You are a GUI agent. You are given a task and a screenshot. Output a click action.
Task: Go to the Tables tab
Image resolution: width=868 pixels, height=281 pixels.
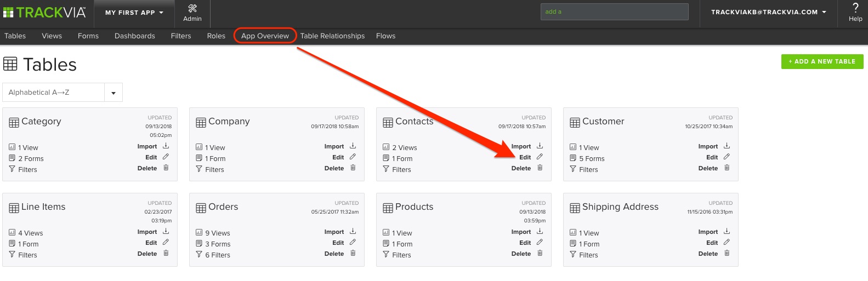pyautogui.click(x=15, y=36)
